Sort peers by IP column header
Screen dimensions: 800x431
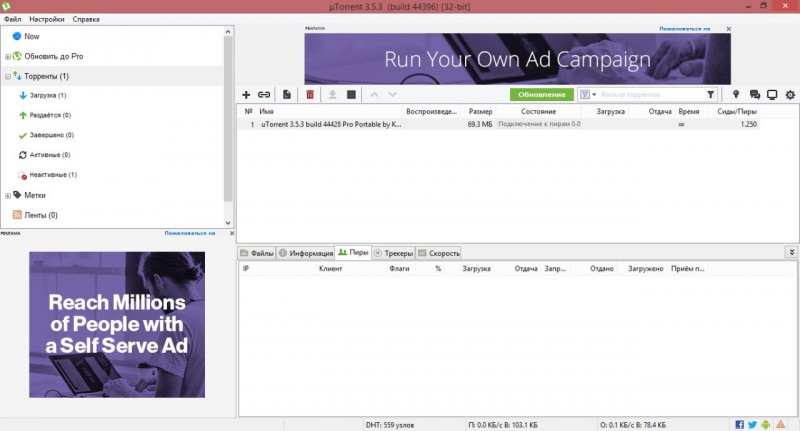point(246,268)
